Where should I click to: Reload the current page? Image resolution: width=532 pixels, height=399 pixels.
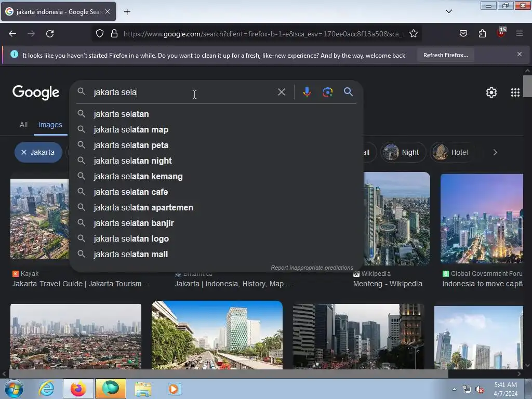pyautogui.click(x=50, y=34)
